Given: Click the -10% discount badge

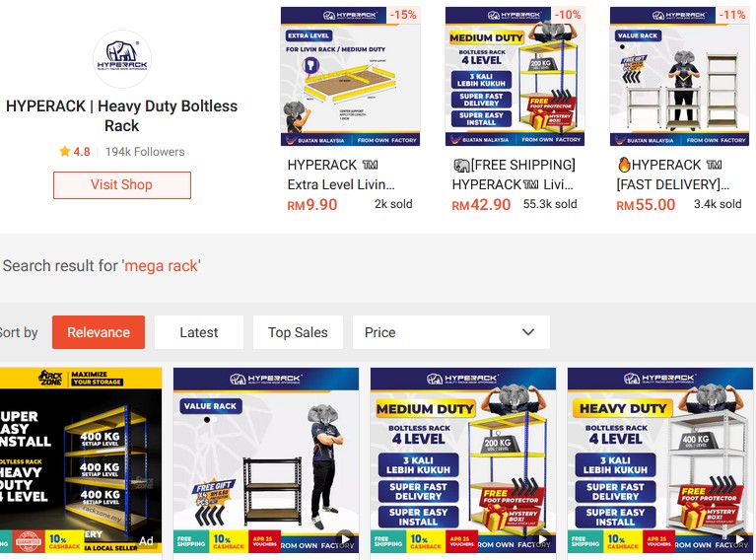Looking at the screenshot, I should click(568, 15).
